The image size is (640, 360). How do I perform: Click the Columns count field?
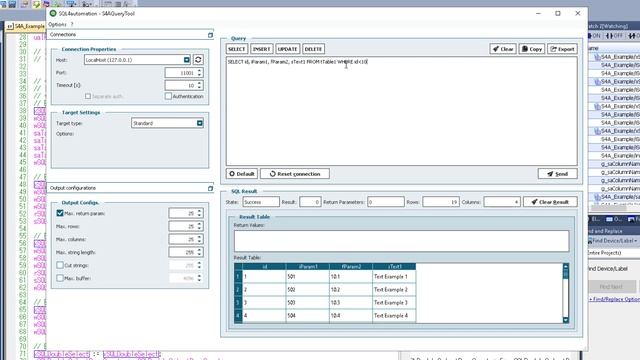(x=502, y=202)
